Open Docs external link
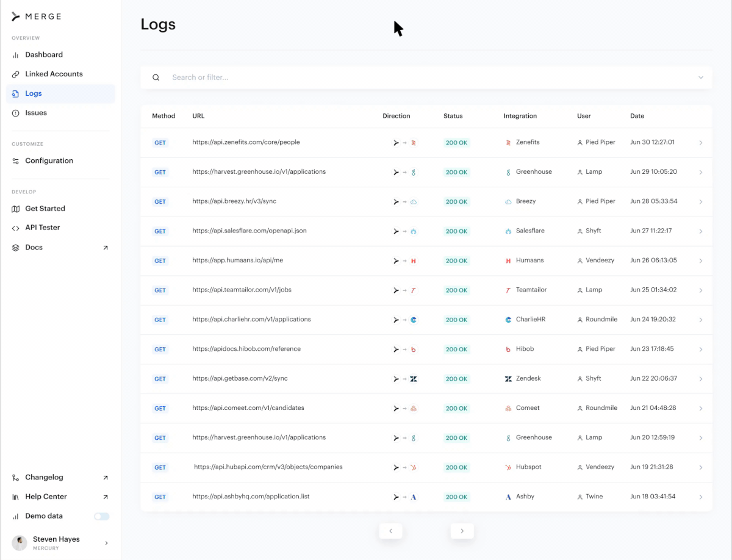 pyautogui.click(x=105, y=248)
